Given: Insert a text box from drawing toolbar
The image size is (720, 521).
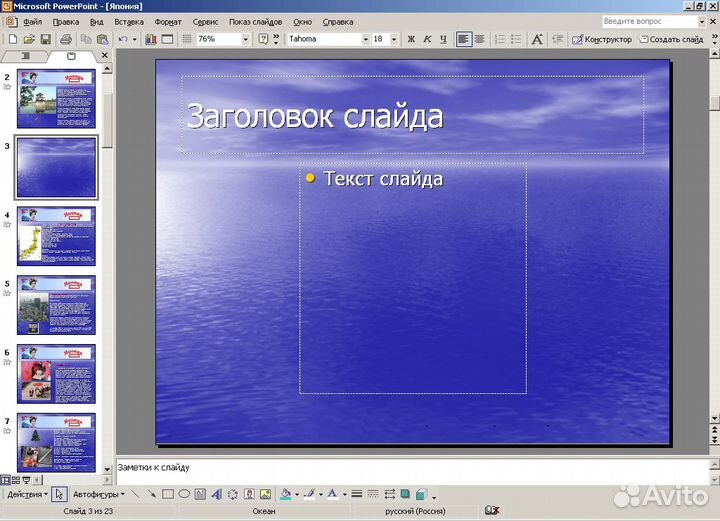Looking at the screenshot, I should (200, 494).
